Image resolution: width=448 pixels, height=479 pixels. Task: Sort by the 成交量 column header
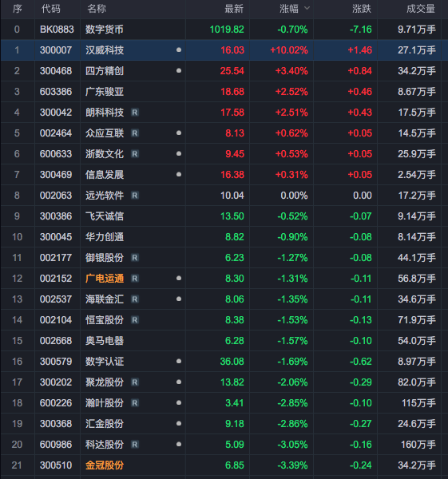click(421, 9)
